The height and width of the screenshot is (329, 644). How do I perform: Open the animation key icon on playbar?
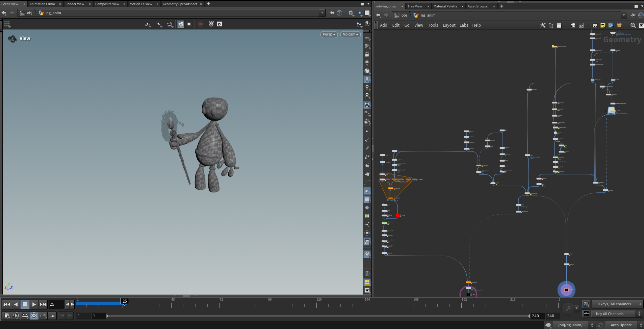point(568,308)
